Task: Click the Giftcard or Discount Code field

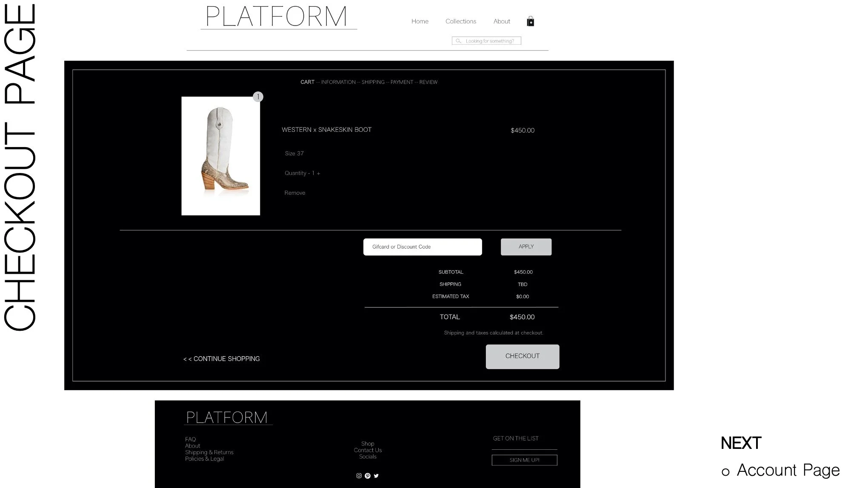Action: tap(422, 247)
